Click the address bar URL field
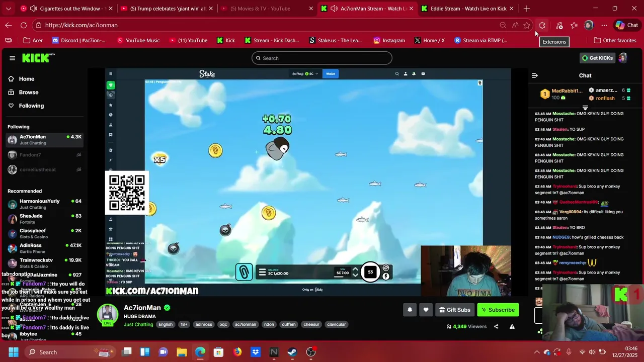The width and height of the screenshot is (644, 362). tap(267, 25)
